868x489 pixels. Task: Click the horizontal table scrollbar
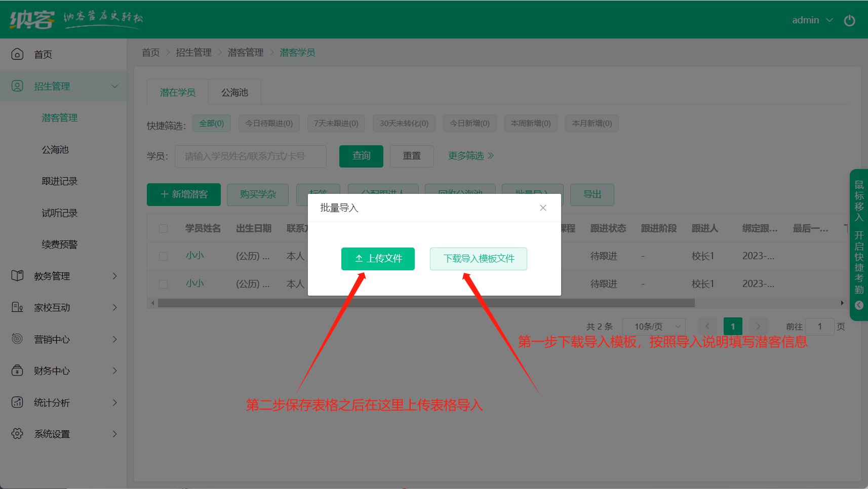coord(425,303)
